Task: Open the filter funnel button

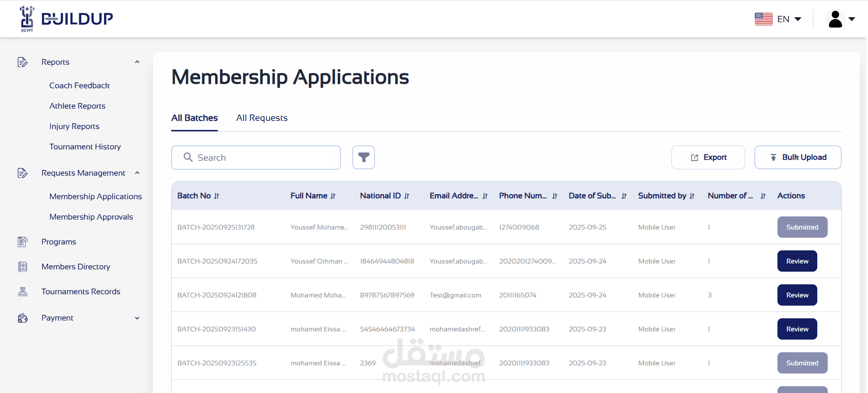Action: tap(364, 158)
